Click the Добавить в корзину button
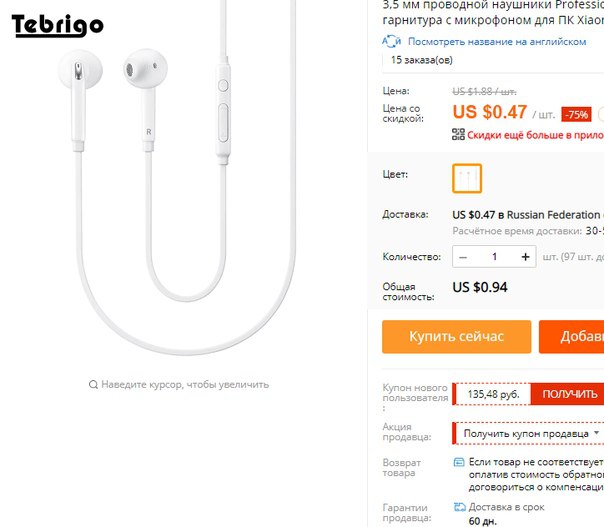Screen dimensions: 604x527 (x=572, y=337)
